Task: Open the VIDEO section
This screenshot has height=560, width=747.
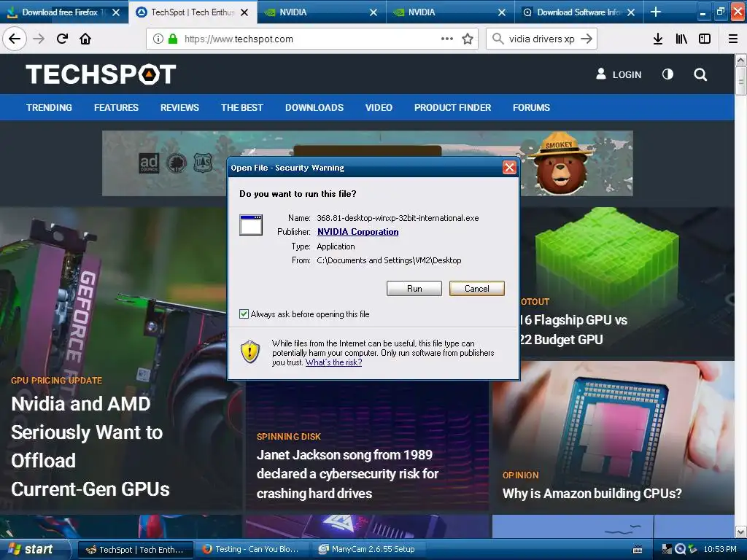Action: (x=379, y=108)
